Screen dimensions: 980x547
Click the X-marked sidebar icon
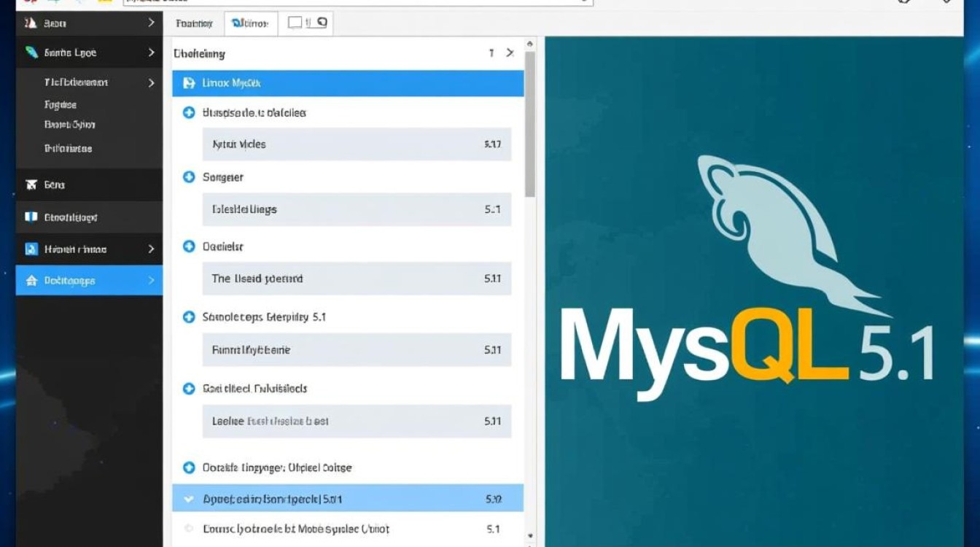[x=31, y=185]
